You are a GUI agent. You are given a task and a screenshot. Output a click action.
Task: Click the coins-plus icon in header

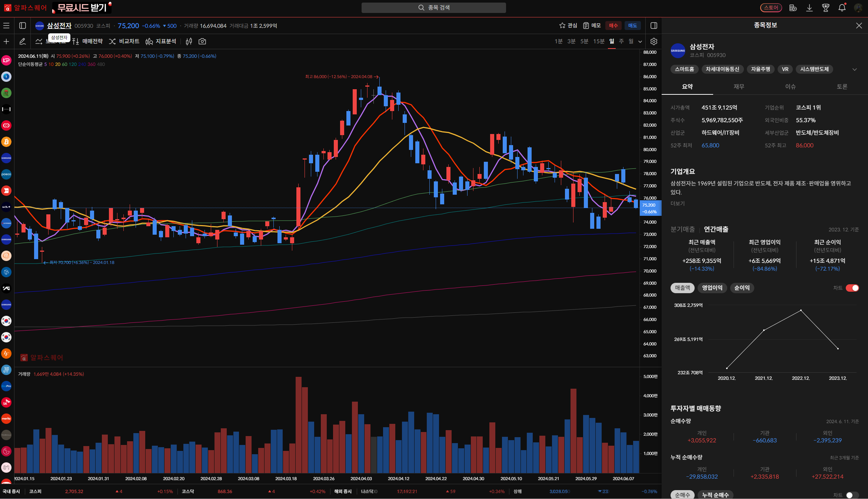pyautogui.click(x=793, y=8)
